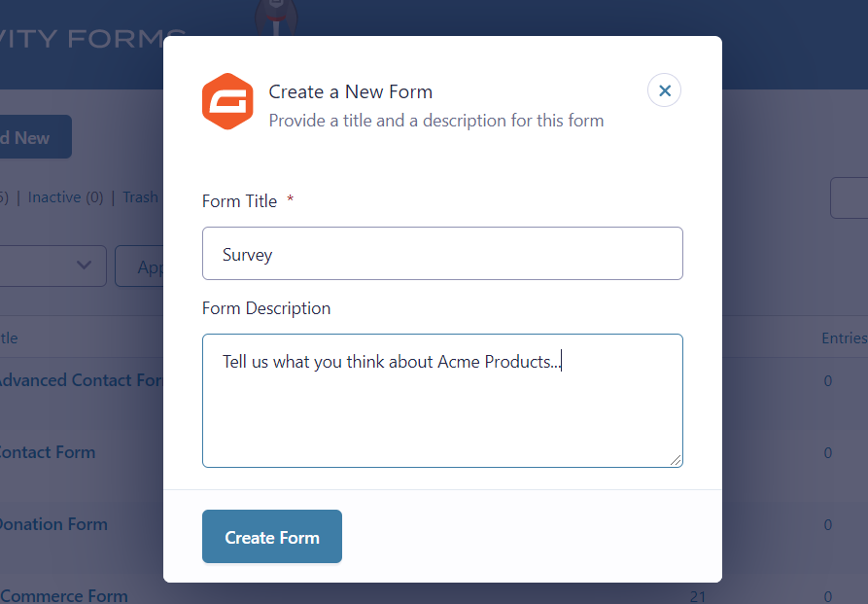
Task: Sort by Entries column header
Action: tap(845, 338)
